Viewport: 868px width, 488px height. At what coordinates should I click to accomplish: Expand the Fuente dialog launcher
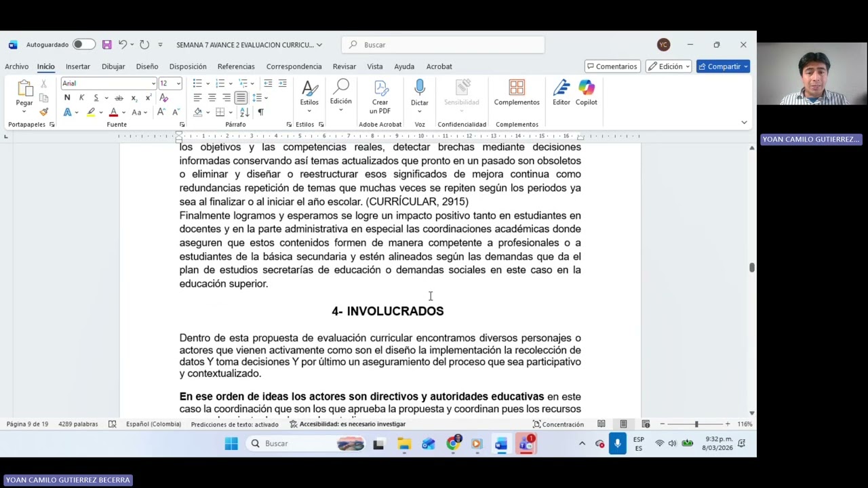182,125
